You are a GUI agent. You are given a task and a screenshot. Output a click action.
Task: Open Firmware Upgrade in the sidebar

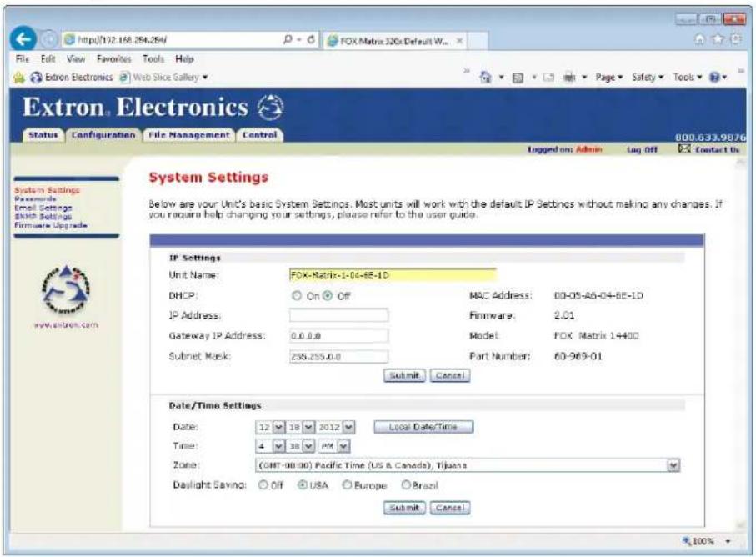pyautogui.click(x=51, y=225)
